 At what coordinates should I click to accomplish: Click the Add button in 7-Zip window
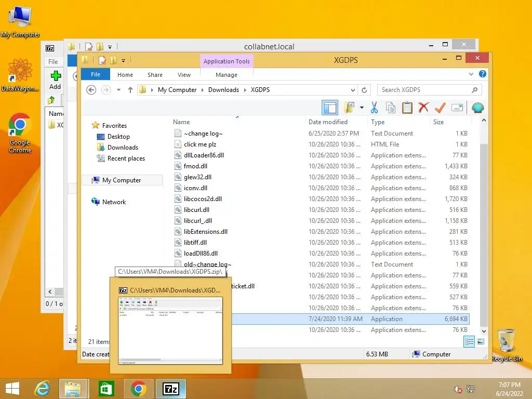point(55,80)
